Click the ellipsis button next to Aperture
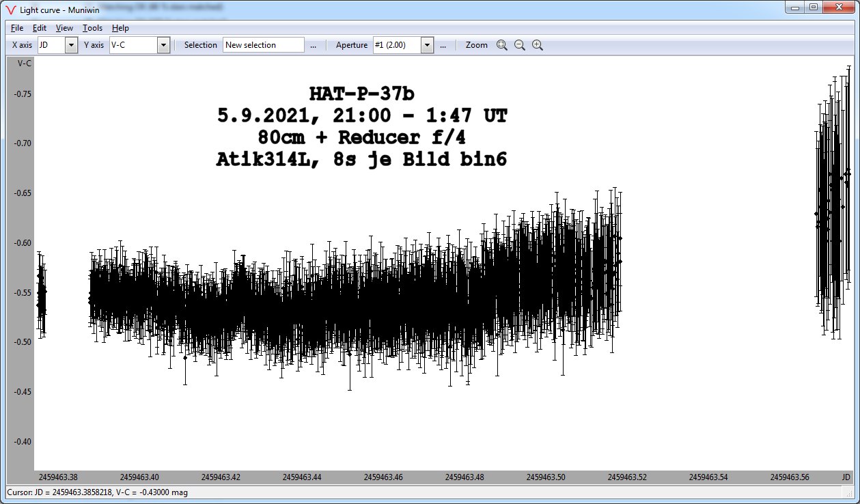 [x=443, y=45]
